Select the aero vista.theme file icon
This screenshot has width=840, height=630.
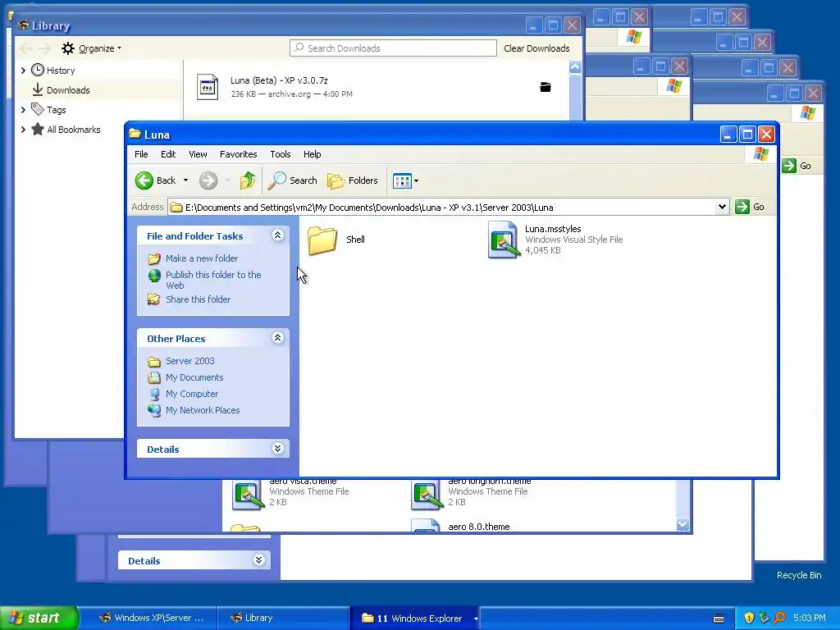[x=248, y=495]
